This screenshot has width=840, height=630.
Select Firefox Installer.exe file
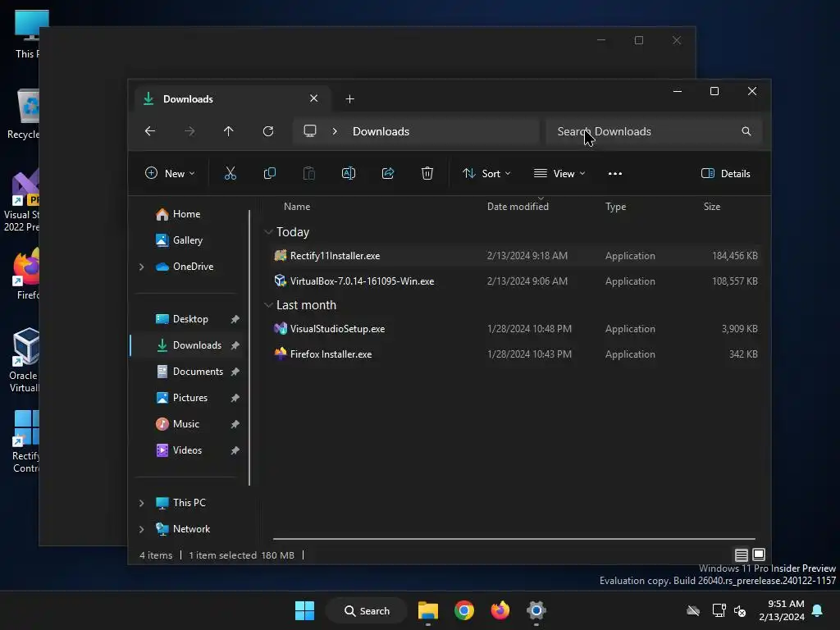pyautogui.click(x=515, y=354)
